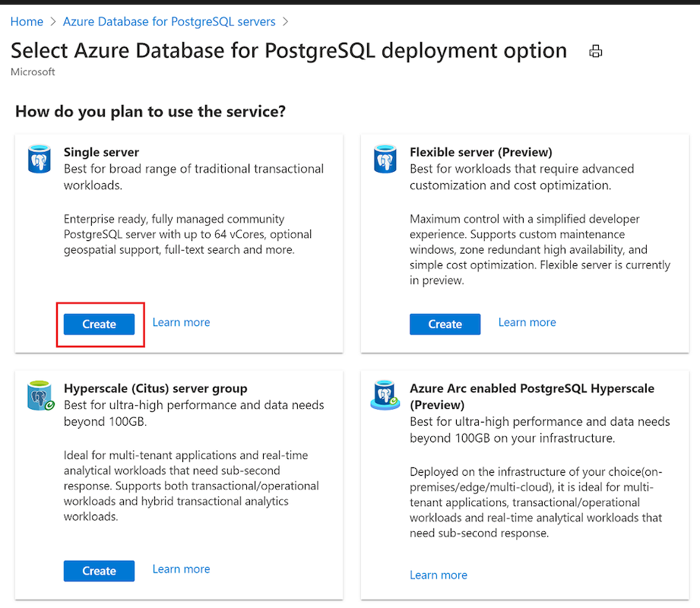Image resolution: width=700 pixels, height=608 pixels.
Task: Open Learn more for Flexible server
Action: [x=527, y=322]
